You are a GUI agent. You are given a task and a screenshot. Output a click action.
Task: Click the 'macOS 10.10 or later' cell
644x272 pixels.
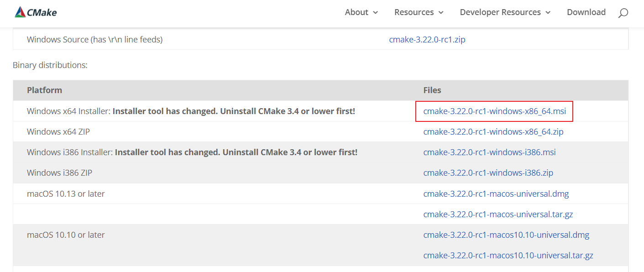(x=66, y=235)
